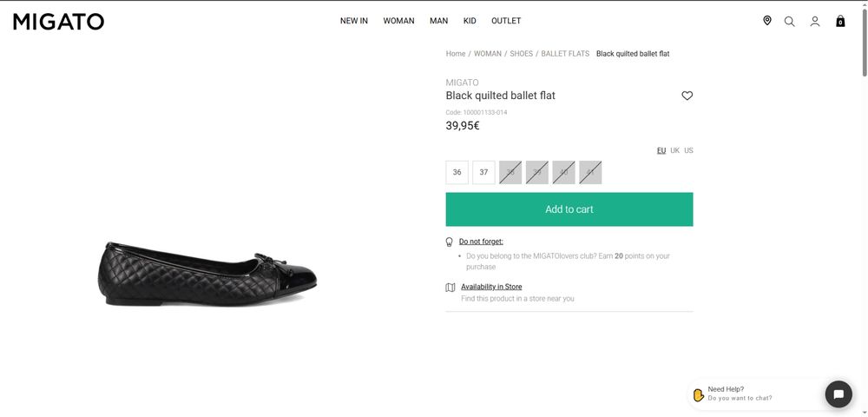Switch size chart to UK

pyautogui.click(x=674, y=150)
